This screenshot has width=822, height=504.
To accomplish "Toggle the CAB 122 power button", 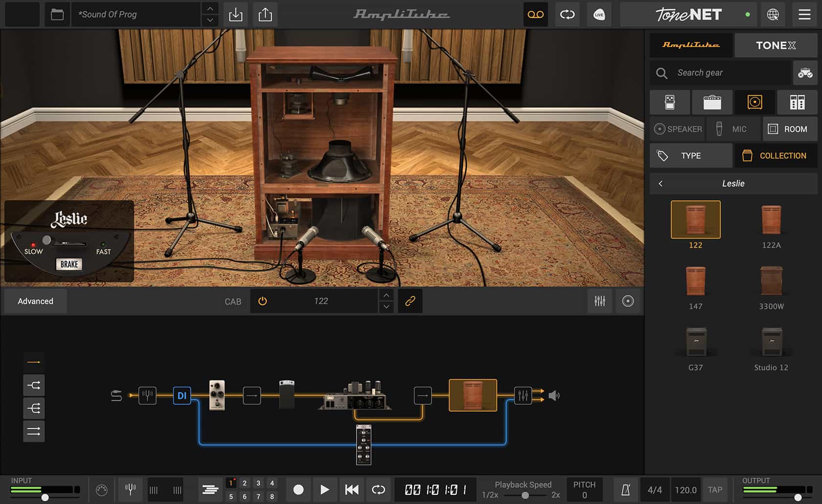I will 263,301.
